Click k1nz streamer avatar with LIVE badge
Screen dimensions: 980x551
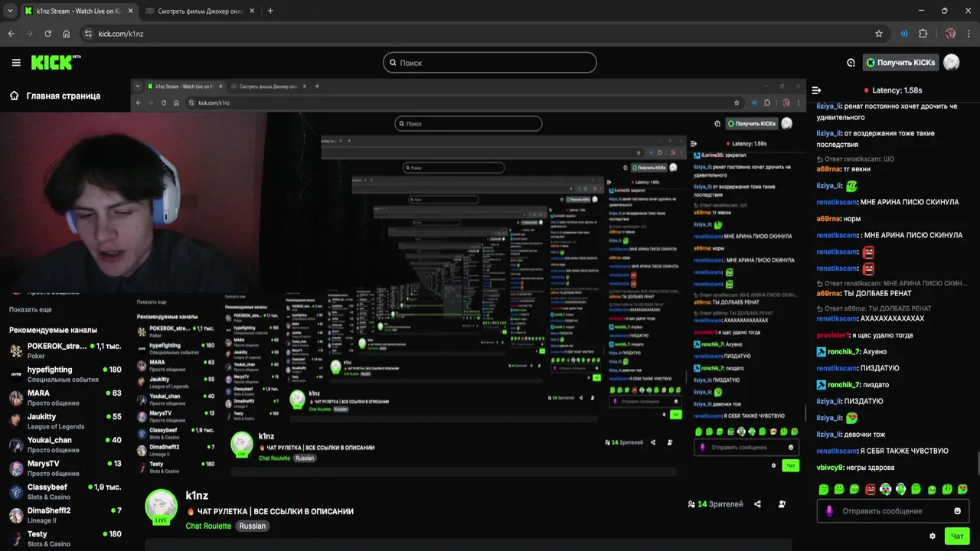[162, 507]
